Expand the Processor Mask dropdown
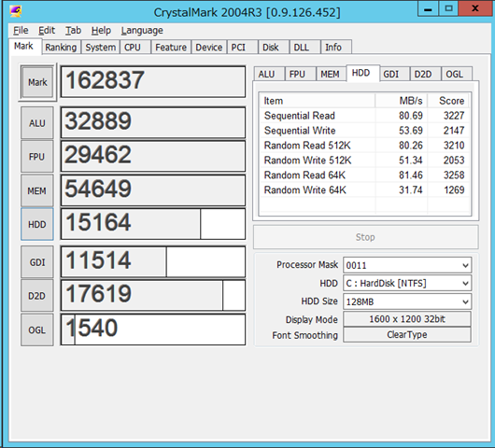Image resolution: width=495 pixels, height=448 pixels. [407, 265]
